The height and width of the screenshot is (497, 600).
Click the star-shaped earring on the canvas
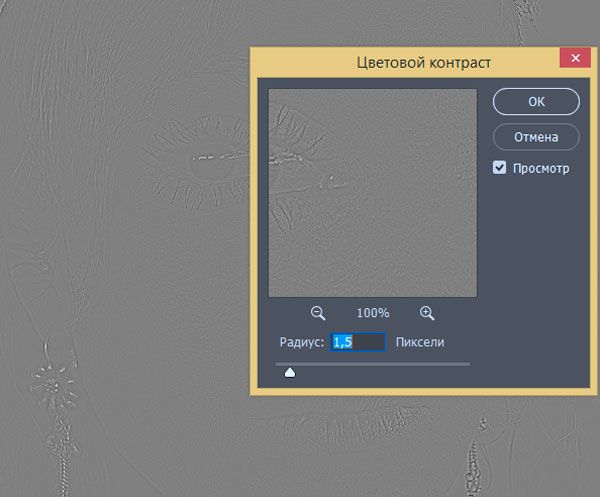[x=52, y=386]
